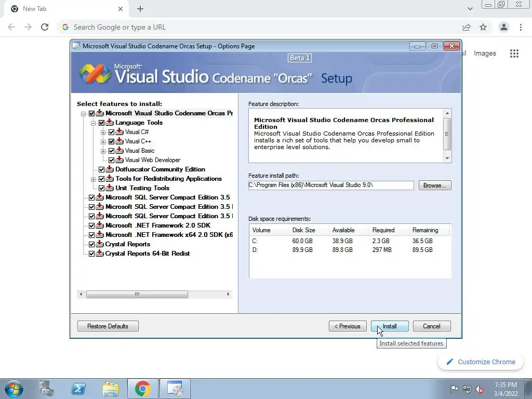532x399 pixels.
Task: Click the install icon beside Language Tools
Action: (x=110, y=123)
